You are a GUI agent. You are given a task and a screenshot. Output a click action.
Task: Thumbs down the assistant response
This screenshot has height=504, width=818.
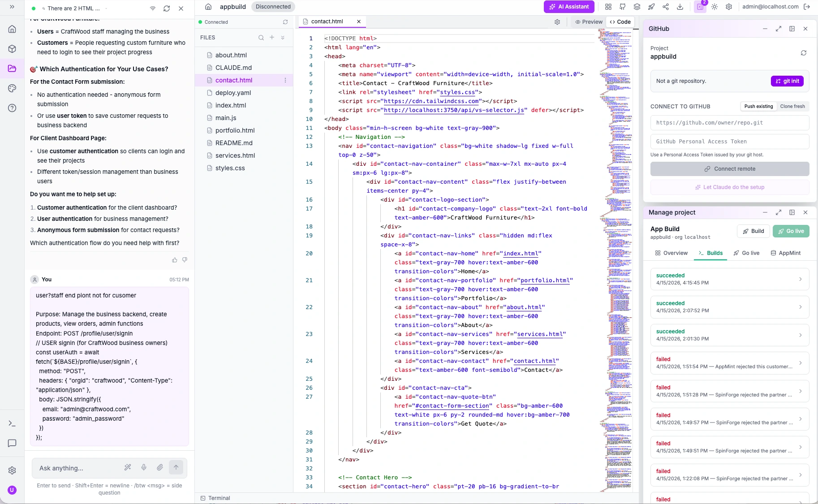185,260
